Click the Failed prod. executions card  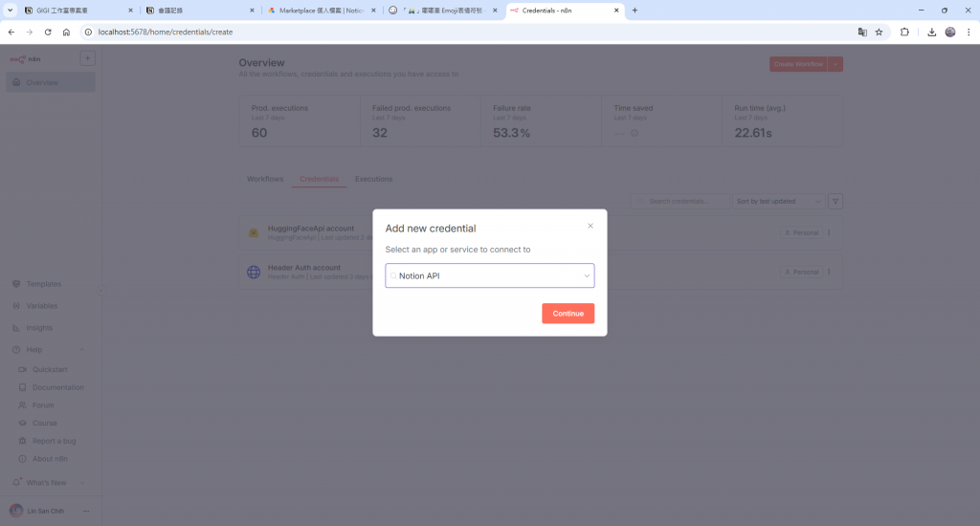point(421,121)
